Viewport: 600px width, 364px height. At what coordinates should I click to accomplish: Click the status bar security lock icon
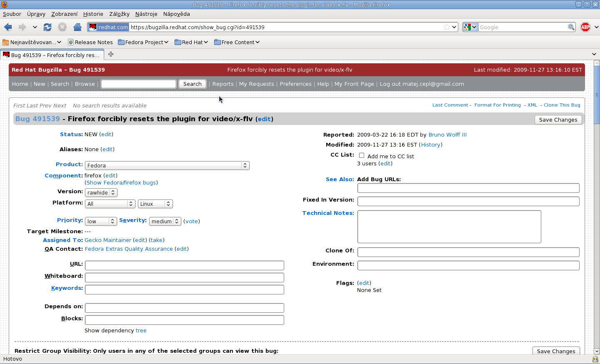coord(595,359)
